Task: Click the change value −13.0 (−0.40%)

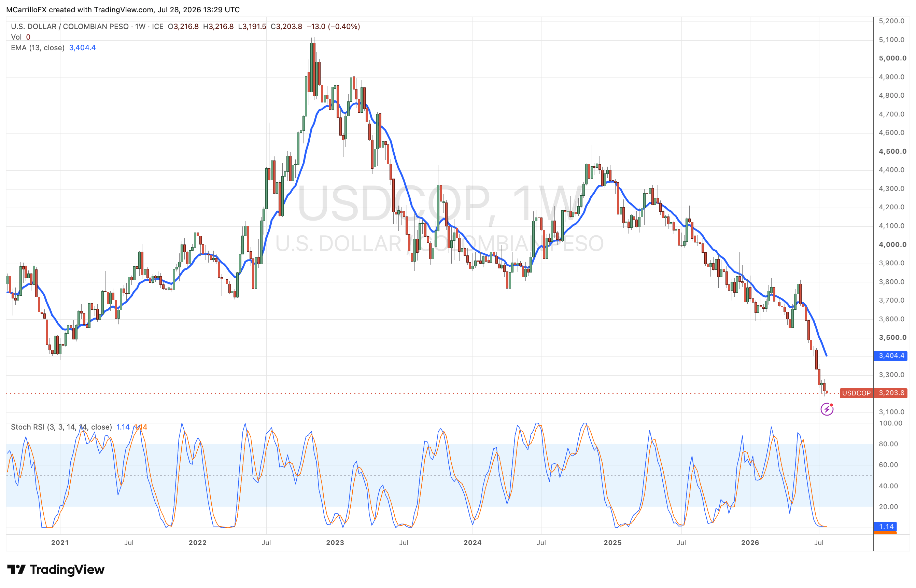Action: [x=333, y=26]
